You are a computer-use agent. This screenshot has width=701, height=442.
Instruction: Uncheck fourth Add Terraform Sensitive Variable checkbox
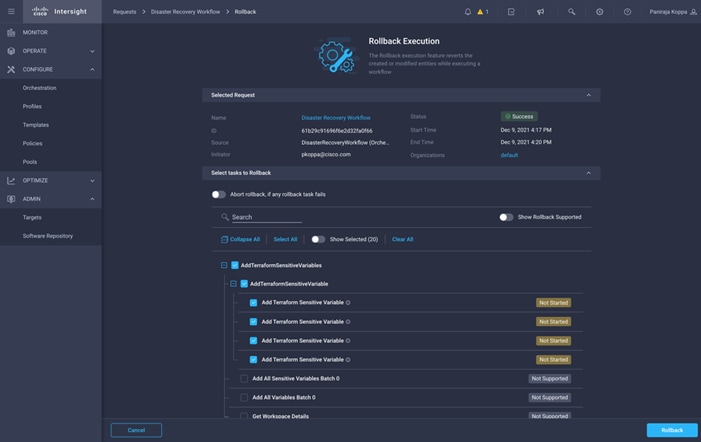pyautogui.click(x=253, y=360)
